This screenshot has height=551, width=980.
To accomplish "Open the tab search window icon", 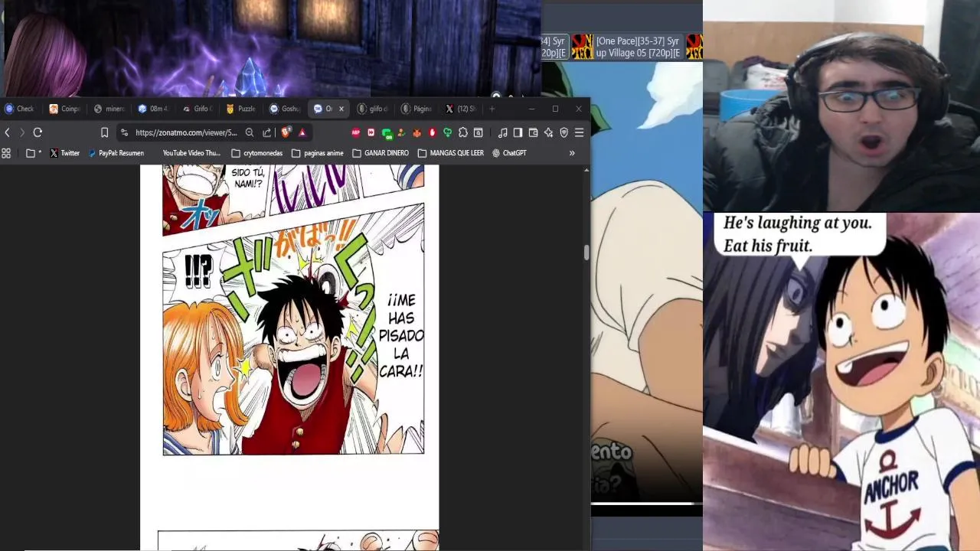I will (x=479, y=132).
